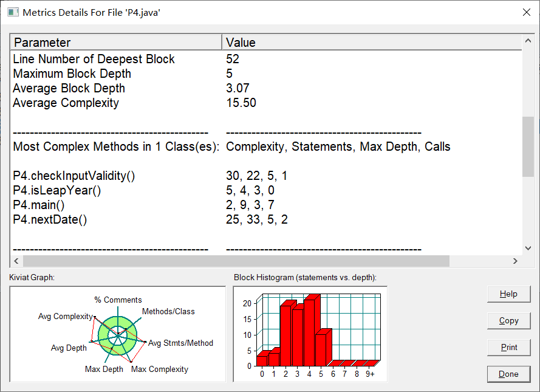The width and height of the screenshot is (540, 392).
Task: Select the 'Maximum Block Depth' row
Action: [x=266, y=74]
